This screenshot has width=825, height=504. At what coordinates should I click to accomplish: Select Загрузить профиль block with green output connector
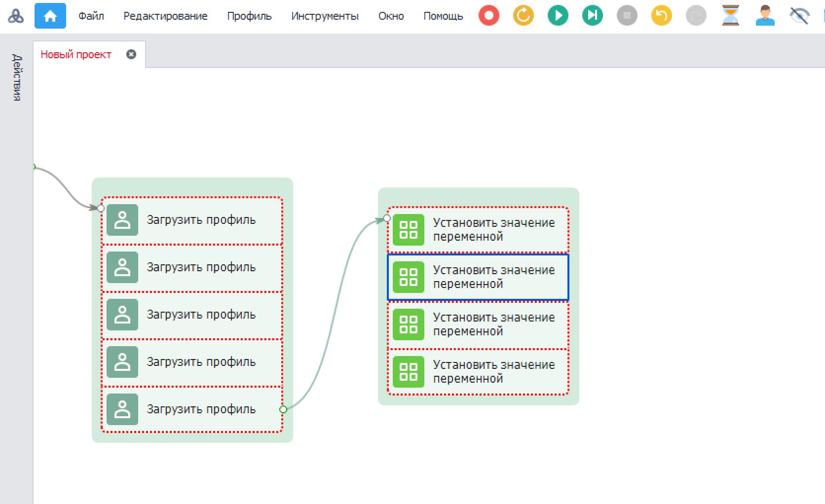click(x=192, y=409)
